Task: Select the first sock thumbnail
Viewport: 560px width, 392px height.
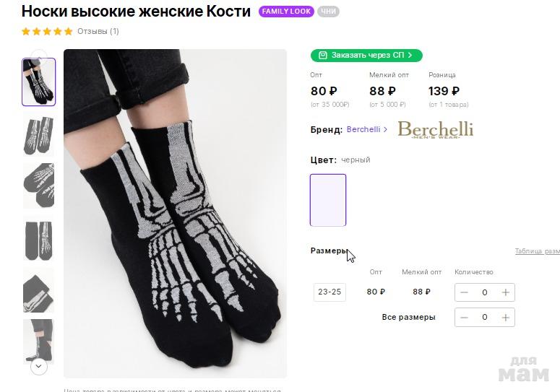Action: click(x=38, y=82)
